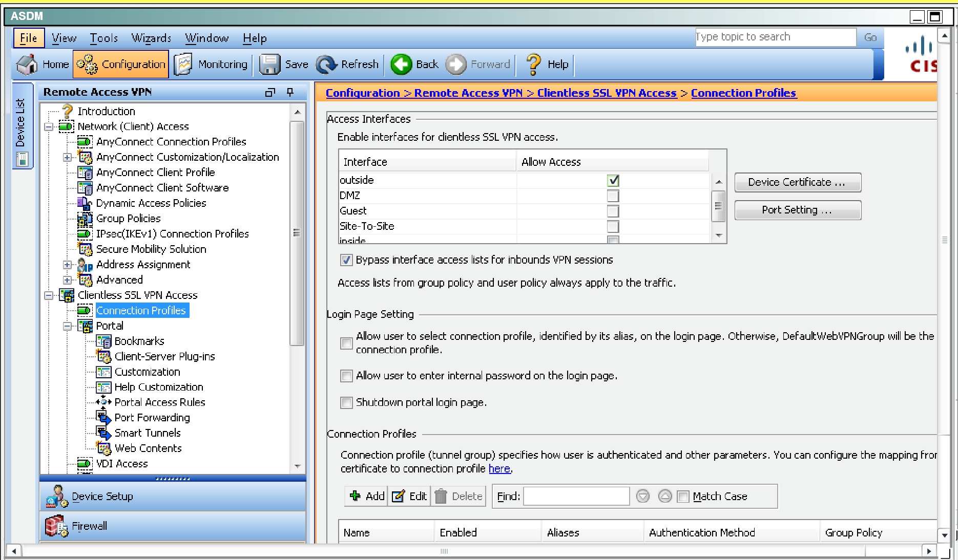Collapse the Portal tree node
This screenshot has height=560, width=958.
coord(67,326)
